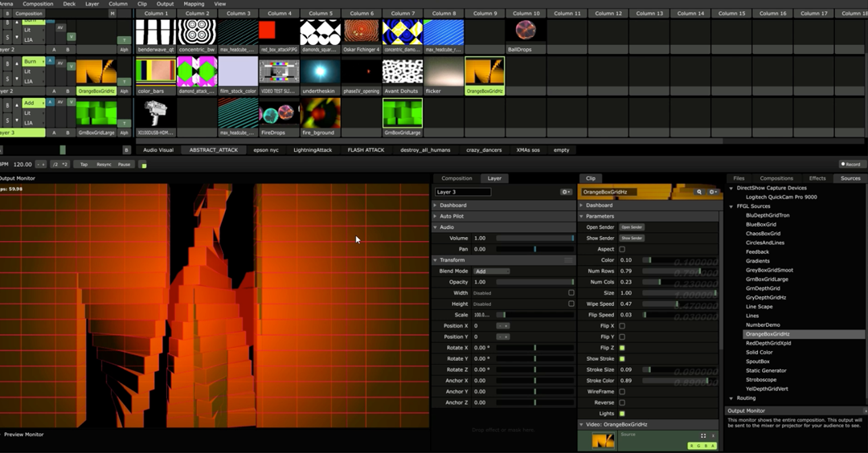Open the Blend Mode Add dropdown
Image resolution: width=868 pixels, height=453 pixels.
(491, 271)
